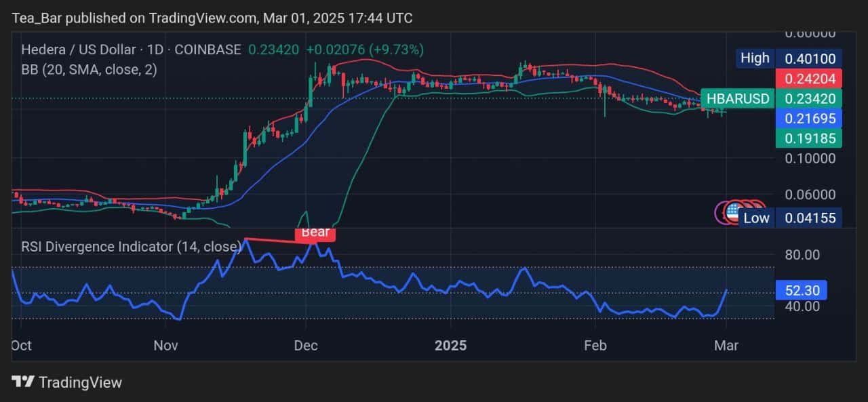Click the Mar label on the time axis
This screenshot has width=868, height=402.
tap(726, 345)
